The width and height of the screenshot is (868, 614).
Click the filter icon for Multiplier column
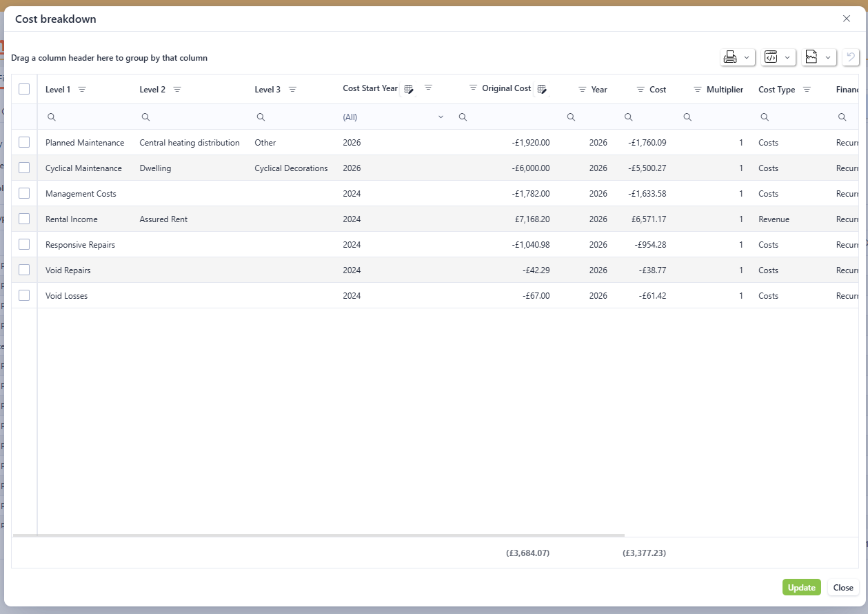[x=697, y=90]
